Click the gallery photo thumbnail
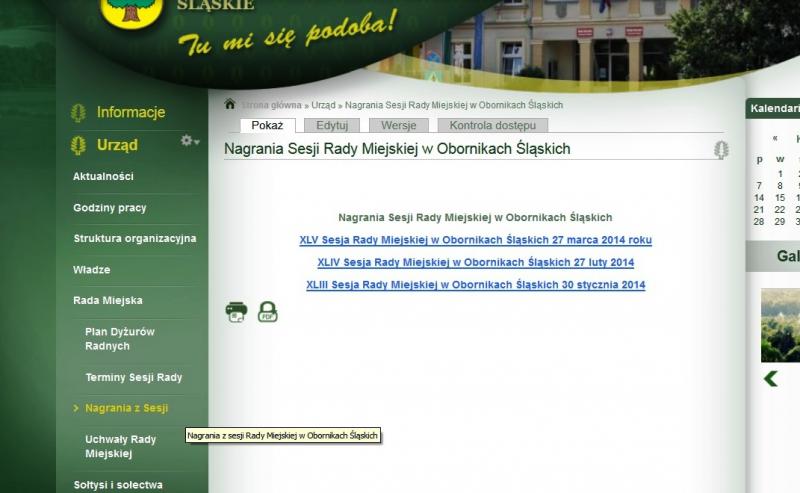 781,325
